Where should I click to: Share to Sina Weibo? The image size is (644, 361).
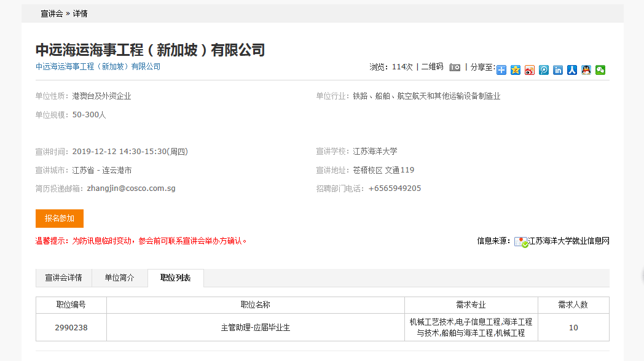point(530,70)
